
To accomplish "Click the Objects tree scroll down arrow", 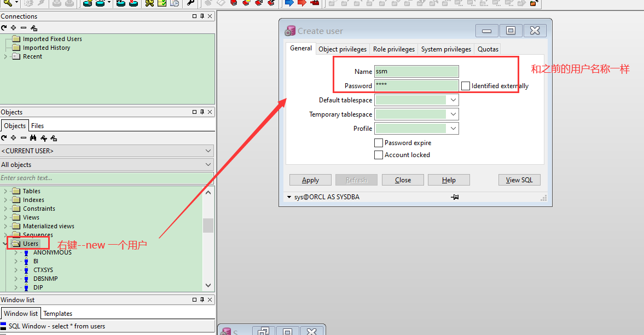I will (208, 285).
